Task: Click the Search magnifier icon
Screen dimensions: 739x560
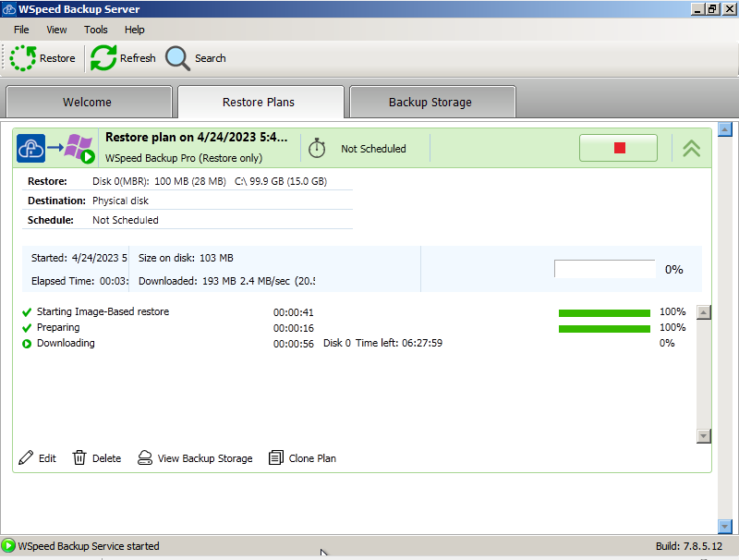Action: [x=177, y=58]
